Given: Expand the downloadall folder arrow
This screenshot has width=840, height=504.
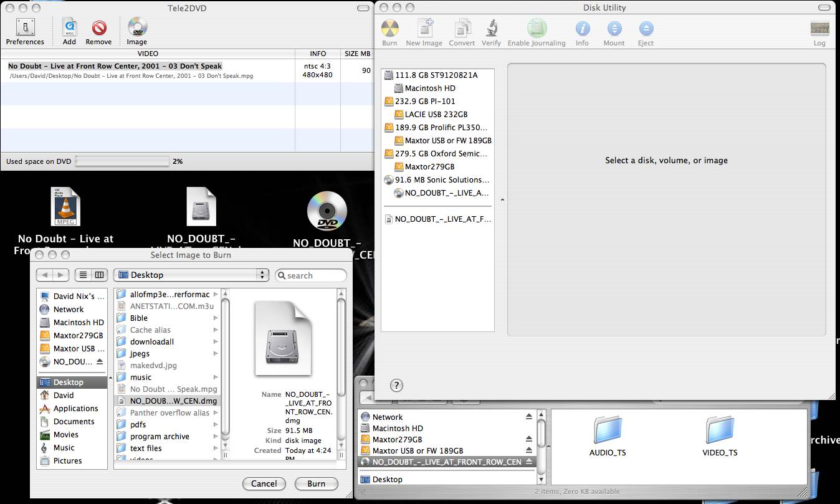Looking at the screenshot, I should 216,341.
